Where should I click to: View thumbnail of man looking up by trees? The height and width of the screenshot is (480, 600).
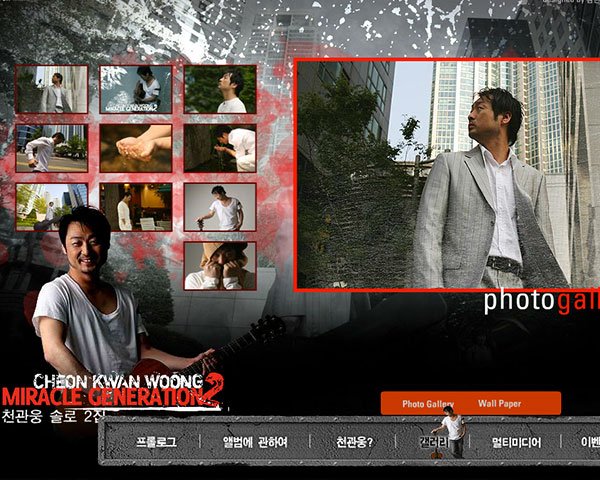(x=220, y=90)
